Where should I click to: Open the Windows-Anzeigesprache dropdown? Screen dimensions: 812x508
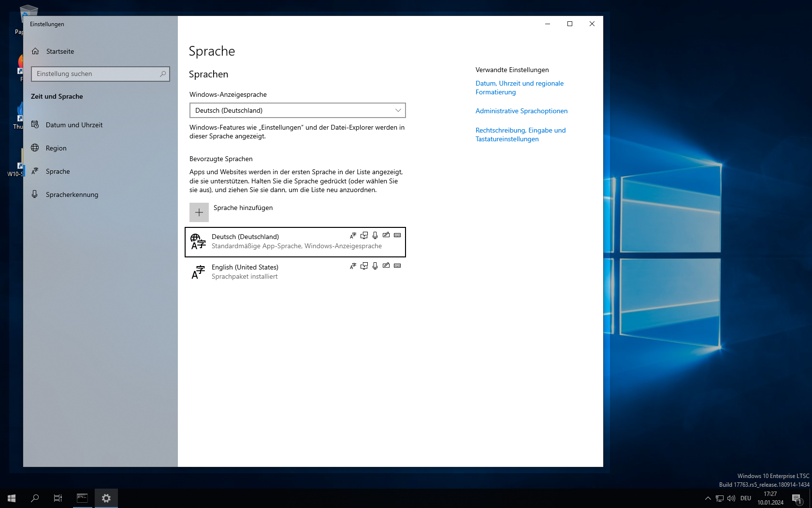point(297,110)
